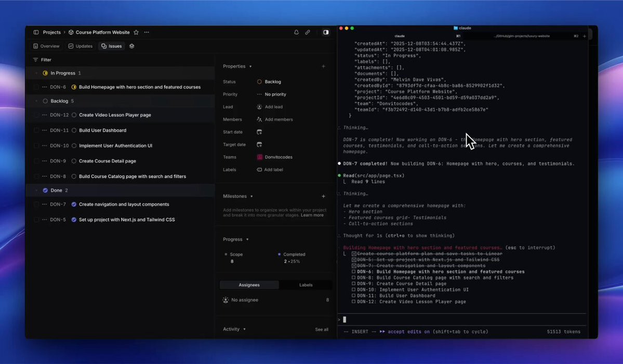Image resolution: width=623 pixels, height=364 pixels.
Task: Click the backlog status circle on DON-9
Action: pyautogui.click(x=74, y=161)
